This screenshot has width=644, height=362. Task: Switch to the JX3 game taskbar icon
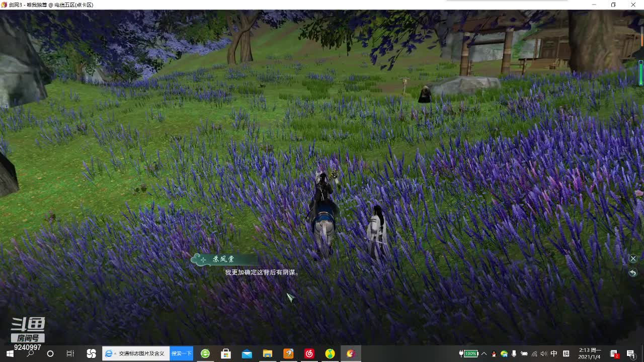[351, 354]
